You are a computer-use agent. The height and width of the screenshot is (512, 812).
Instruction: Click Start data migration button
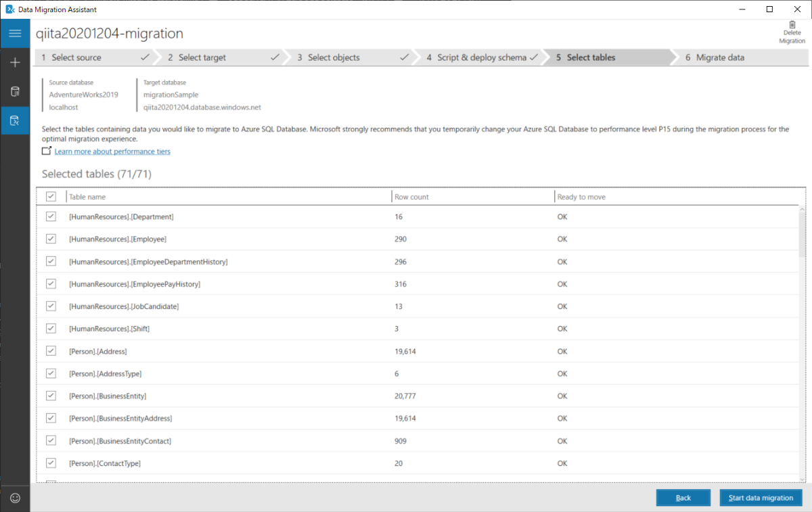[761, 498]
